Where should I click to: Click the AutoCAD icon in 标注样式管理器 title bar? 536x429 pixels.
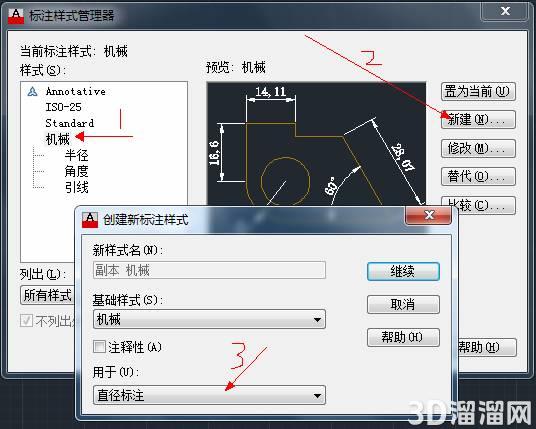pyautogui.click(x=16, y=16)
